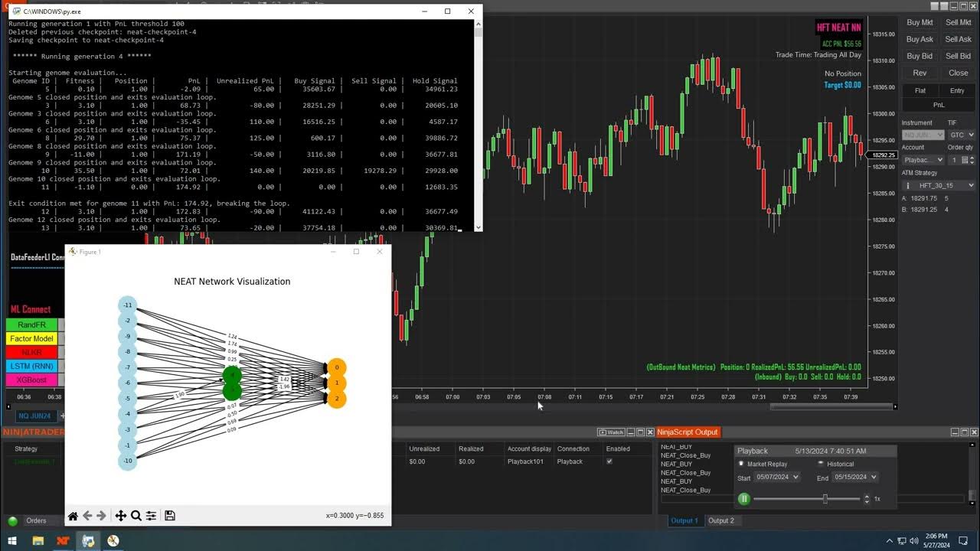Open the TIF GTC dropdown
This screenshot has height=551, width=980.
(962, 135)
